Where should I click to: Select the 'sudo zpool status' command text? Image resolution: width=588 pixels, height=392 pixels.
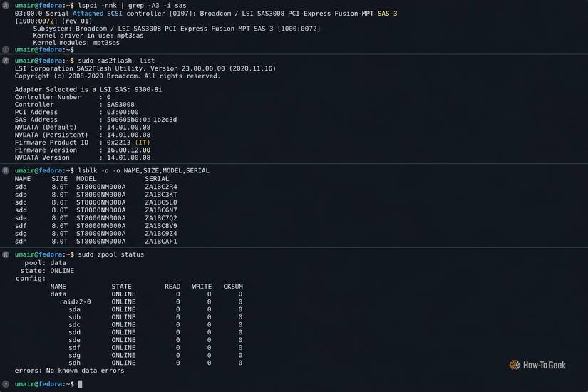tap(111, 254)
